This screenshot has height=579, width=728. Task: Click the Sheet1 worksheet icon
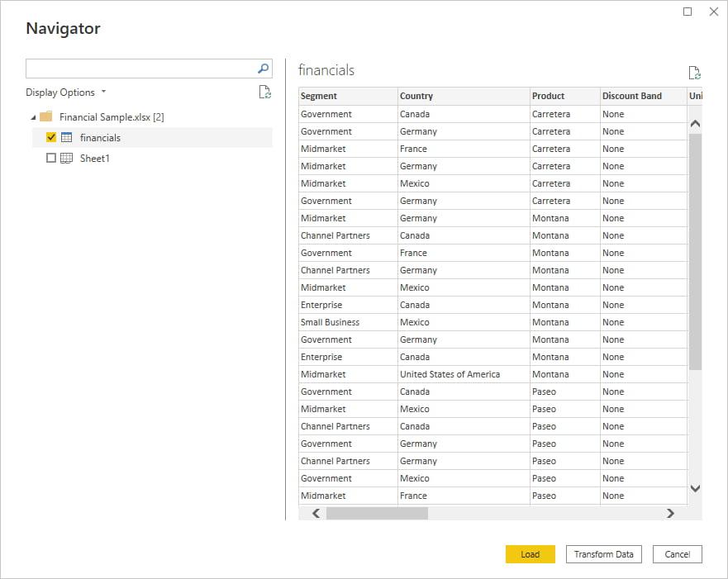[x=67, y=158]
